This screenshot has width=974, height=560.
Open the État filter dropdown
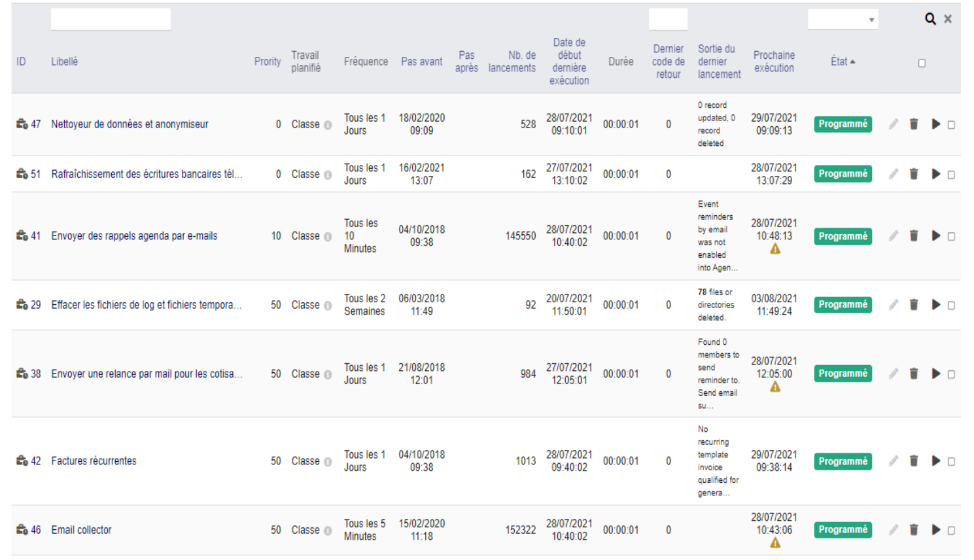843,20
